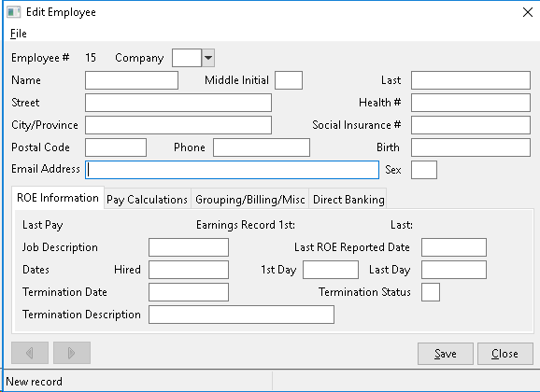Click into the Social Insurance # field
Viewport: 540px width, 392px height.
pyautogui.click(x=471, y=125)
